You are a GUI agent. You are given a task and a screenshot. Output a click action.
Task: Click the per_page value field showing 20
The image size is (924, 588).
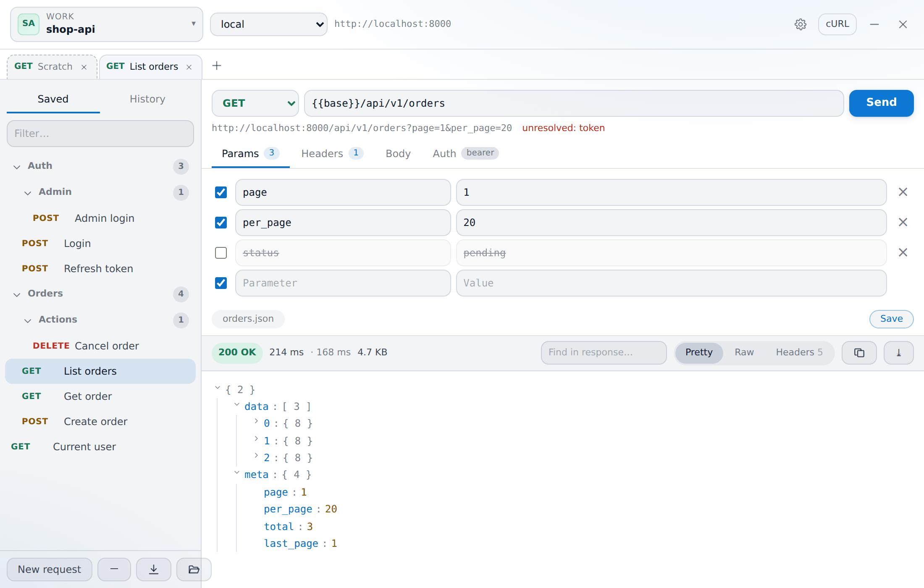point(671,223)
